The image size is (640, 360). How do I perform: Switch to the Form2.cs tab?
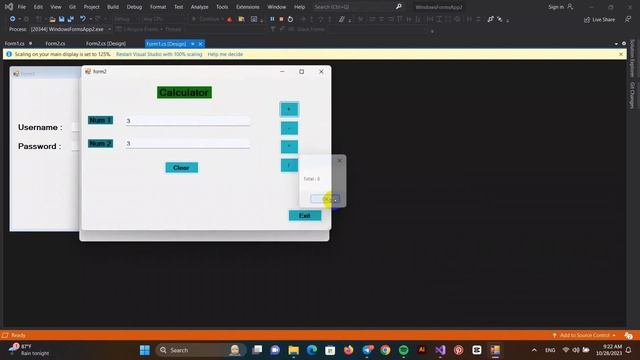tap(55, 44)
